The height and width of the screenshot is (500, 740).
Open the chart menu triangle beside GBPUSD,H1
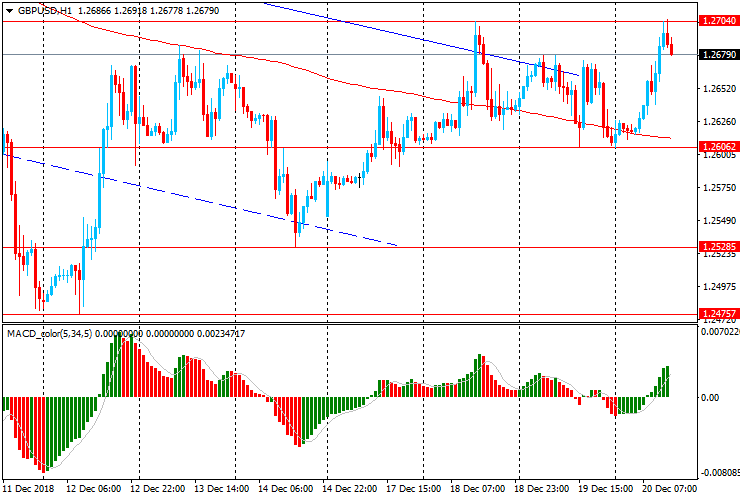(9, 11)
